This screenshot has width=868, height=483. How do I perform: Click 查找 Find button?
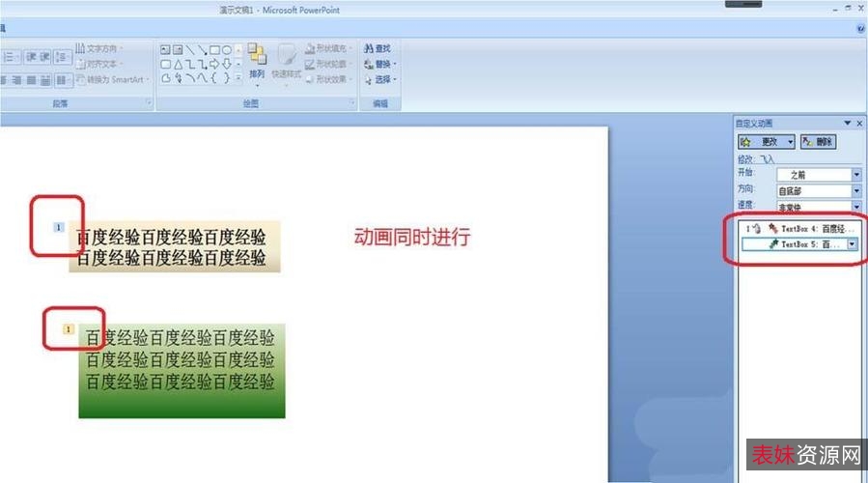click(377, 48)
